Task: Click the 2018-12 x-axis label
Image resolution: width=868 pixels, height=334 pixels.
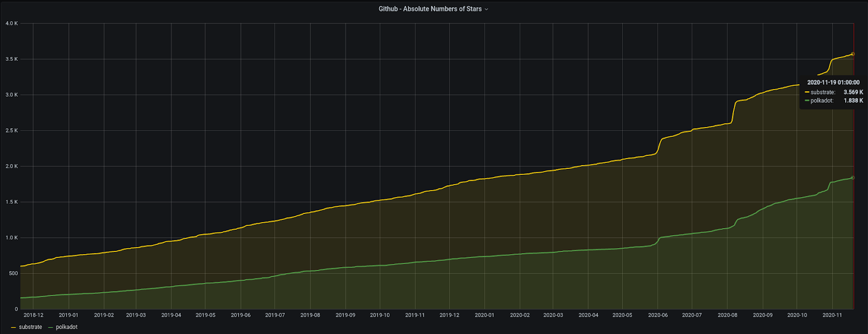Action: 33,315
